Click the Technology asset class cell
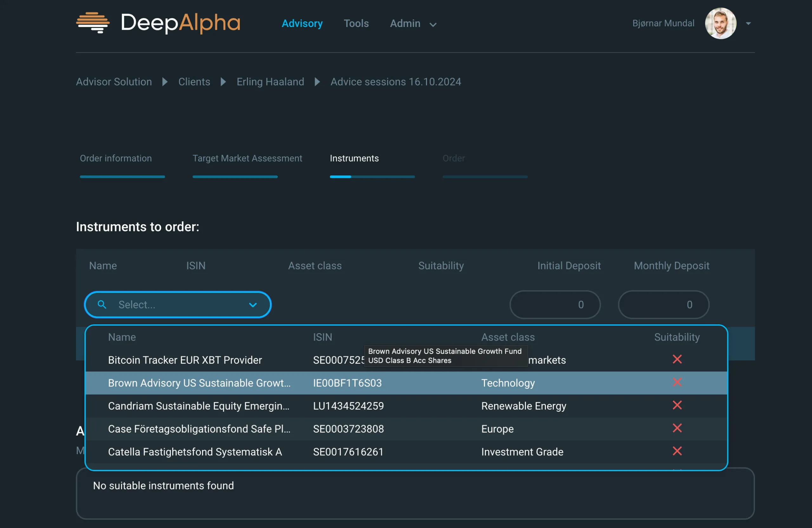The height and width of the screenshot is (528, 812). pos(508,383)
